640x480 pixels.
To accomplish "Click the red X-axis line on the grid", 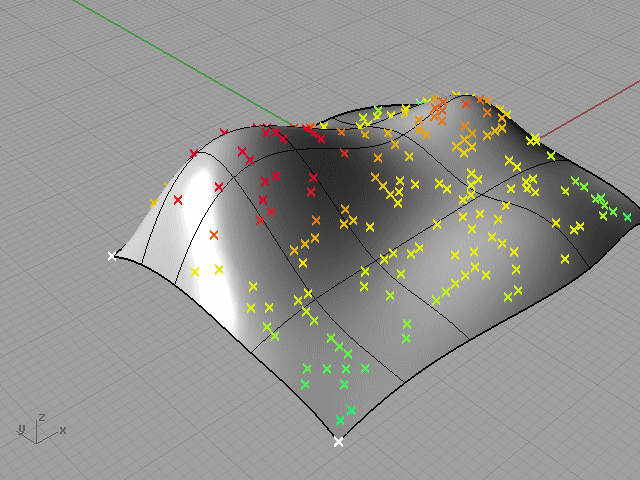I will pyautogui.click(x=590, y=109).
